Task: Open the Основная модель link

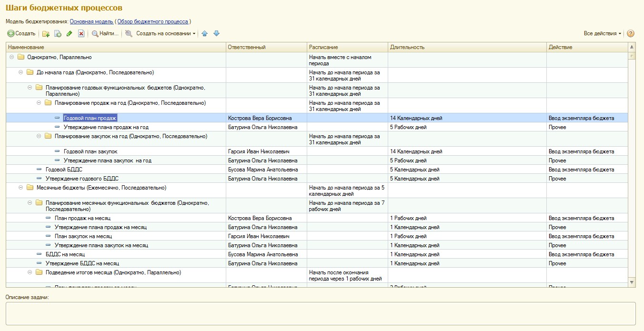Action: [91, 21]
